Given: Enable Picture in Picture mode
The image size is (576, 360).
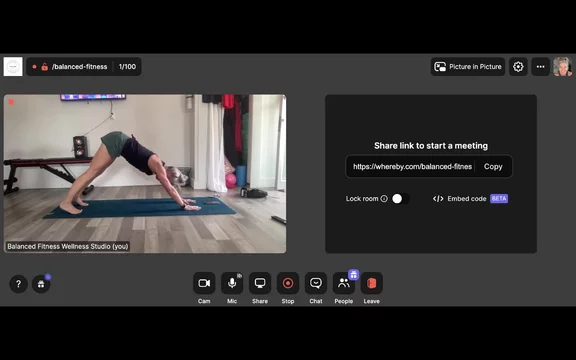Looking at the screenshot, I should tap(468, 66).
